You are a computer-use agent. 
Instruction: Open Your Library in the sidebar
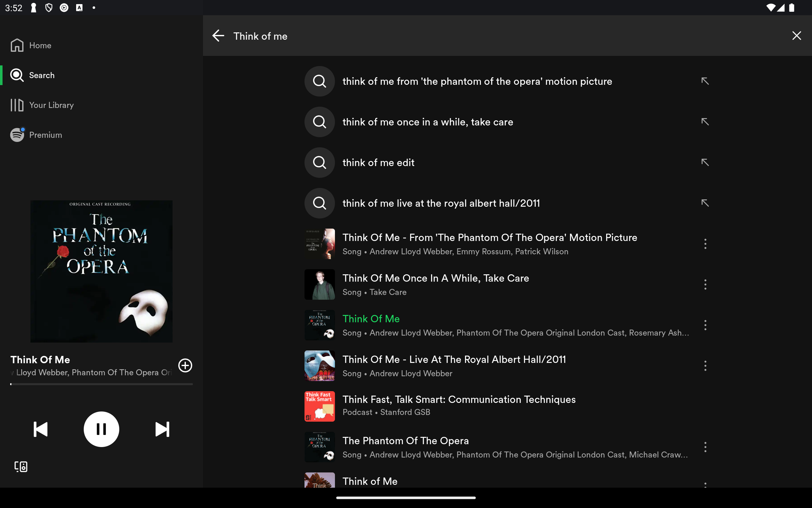pyautogui.click(x=42, y=105)
